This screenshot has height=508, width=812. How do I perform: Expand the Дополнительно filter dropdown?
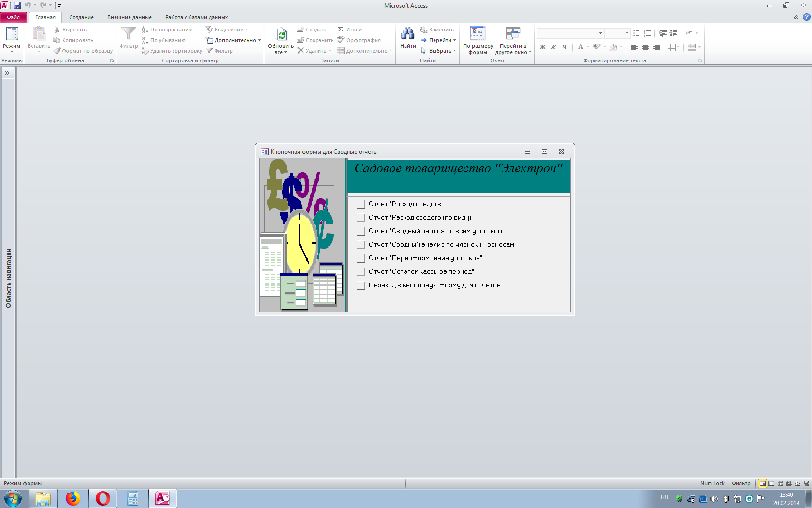click(x=233, y=40)
